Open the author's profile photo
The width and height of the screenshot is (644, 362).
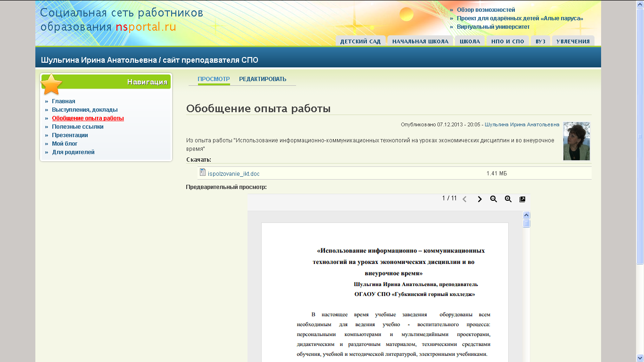tap(576, 141)
